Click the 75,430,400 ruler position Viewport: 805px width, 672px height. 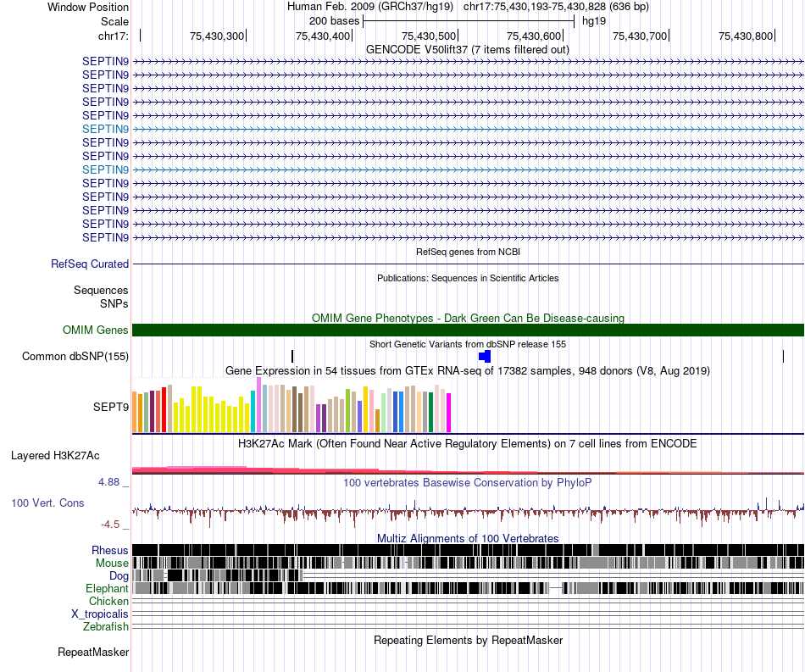(x=323, y=36)
